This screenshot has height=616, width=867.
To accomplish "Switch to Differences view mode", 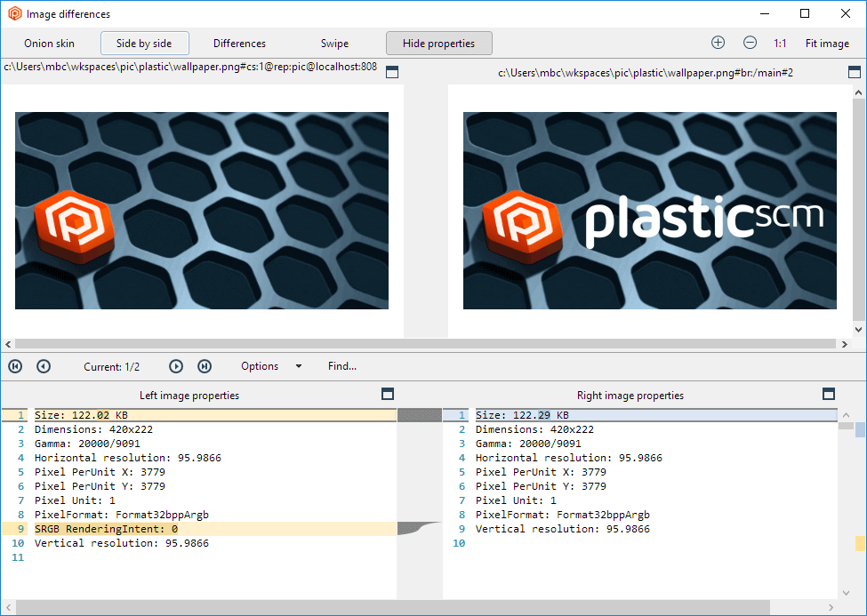I will point(239,44).
